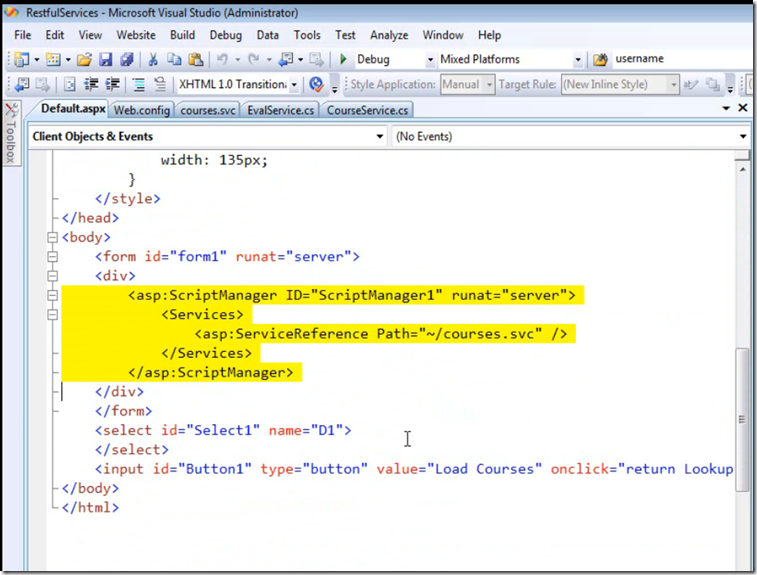
Task: Open the Navigate Backward history dropdown arrow
Action: (300, 60)
